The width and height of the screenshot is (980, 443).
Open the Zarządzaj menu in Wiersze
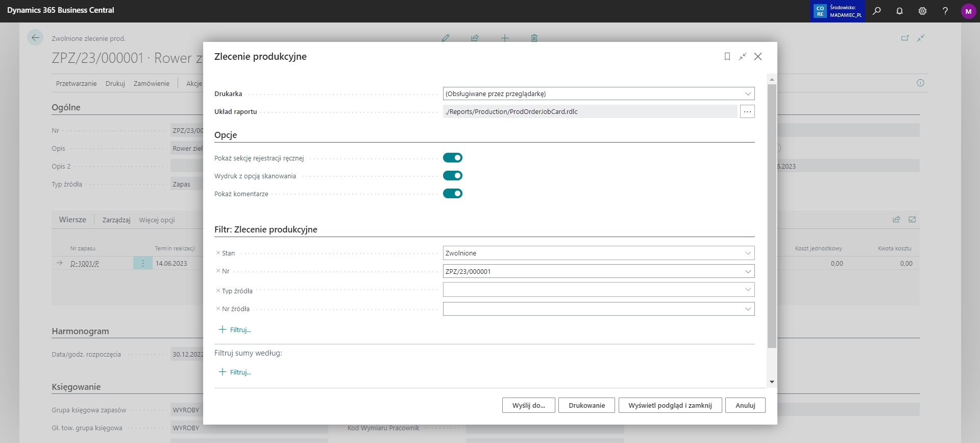116,220
